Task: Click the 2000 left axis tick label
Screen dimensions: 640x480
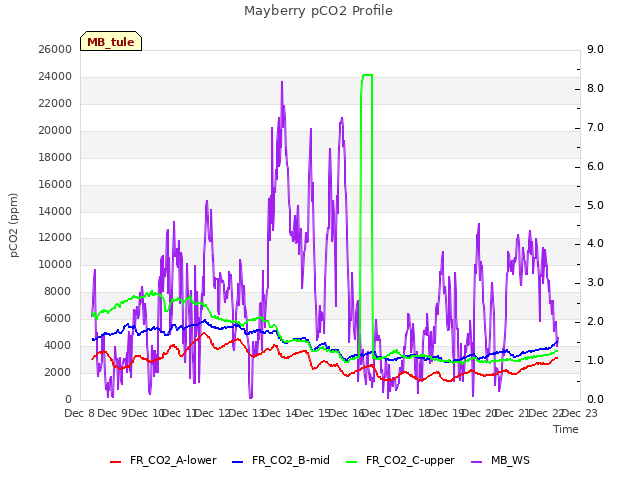Action: point(58,372)
